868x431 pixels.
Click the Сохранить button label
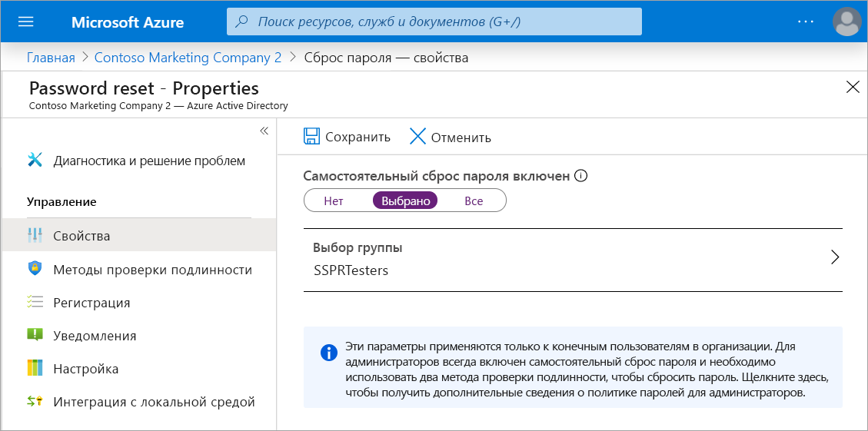pos(358,138)
